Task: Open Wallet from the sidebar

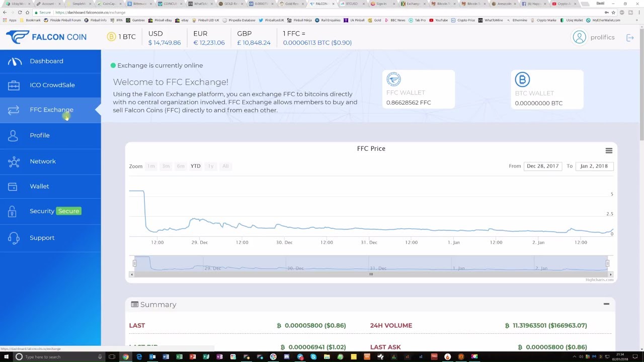Action: click(x=50, y=187)
